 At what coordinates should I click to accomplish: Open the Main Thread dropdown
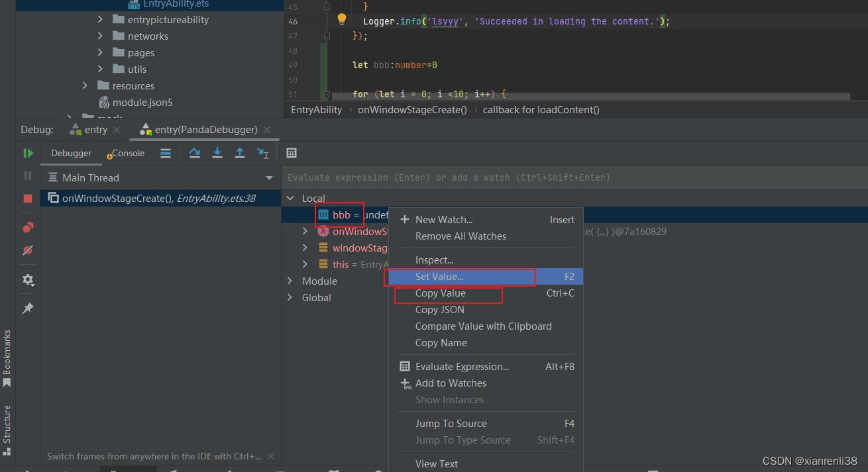point(269,178)
